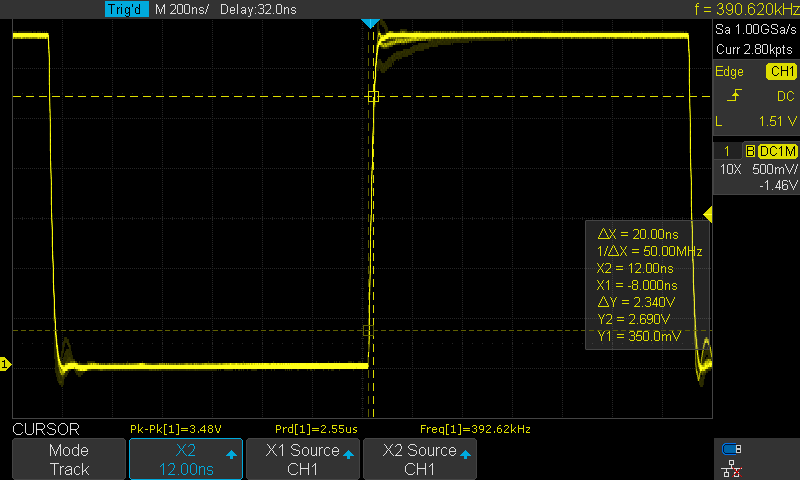The height and width of the screenshot is (480, 800).
Task: Click the LAN network status icon
Action: pos(732,466)
